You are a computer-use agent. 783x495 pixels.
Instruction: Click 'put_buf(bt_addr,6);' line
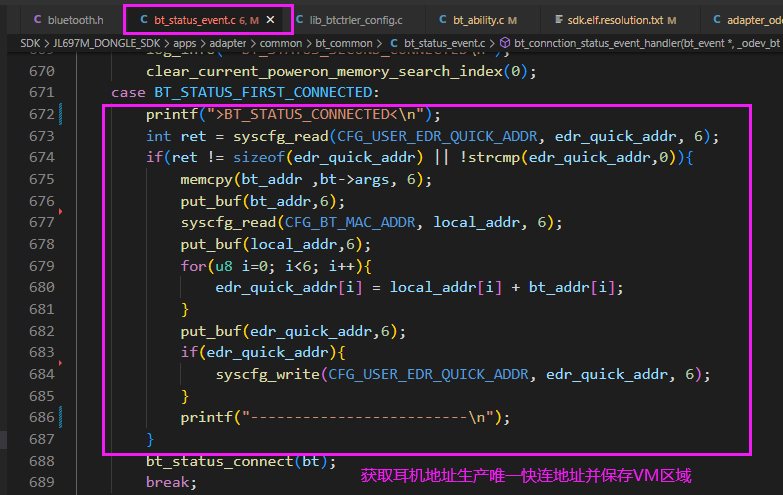click(263, 201)
